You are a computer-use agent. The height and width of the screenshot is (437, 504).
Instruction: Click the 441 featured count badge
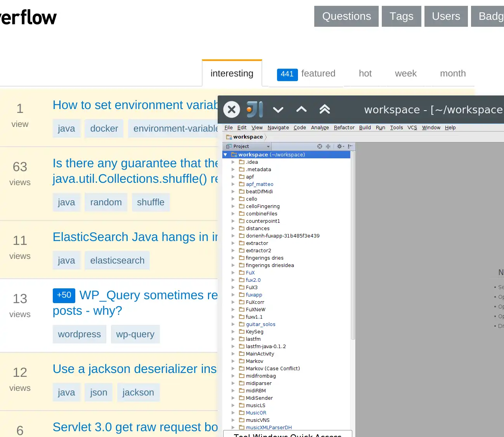(x=287, y=75)
